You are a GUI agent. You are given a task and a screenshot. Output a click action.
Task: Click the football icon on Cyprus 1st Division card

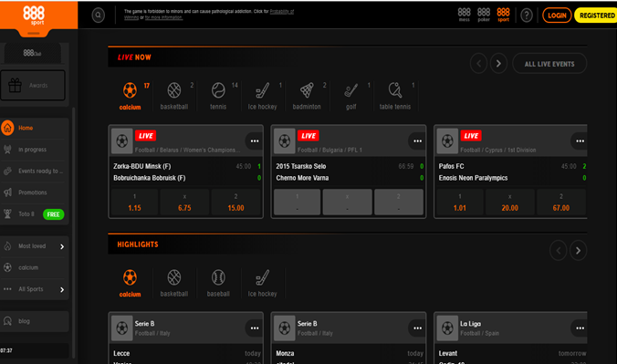[447, 140]
